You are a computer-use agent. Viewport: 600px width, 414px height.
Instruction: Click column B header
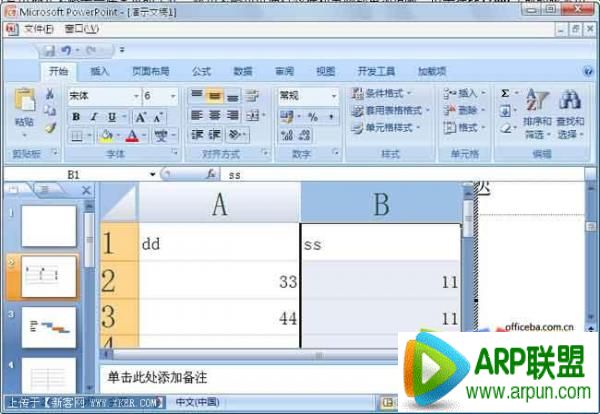click(x=381, y=203)
